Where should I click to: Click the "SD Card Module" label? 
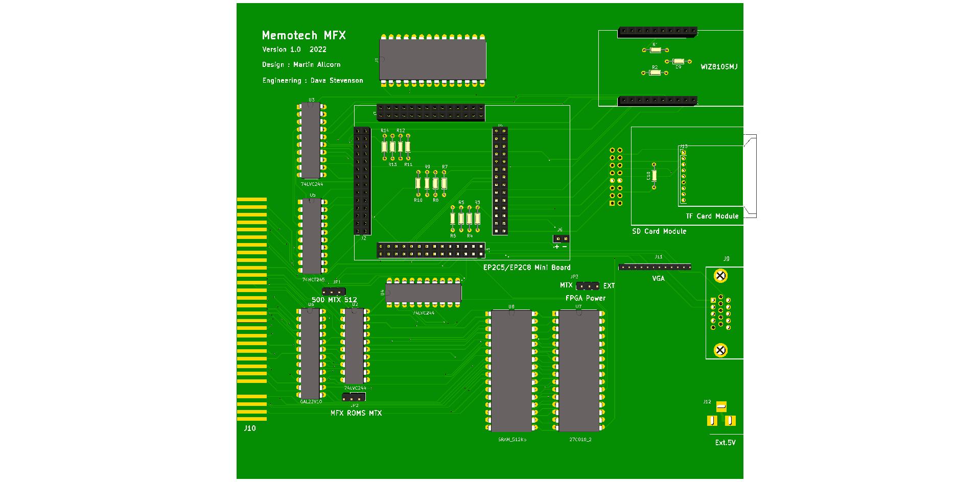click(x=659, y=231)
